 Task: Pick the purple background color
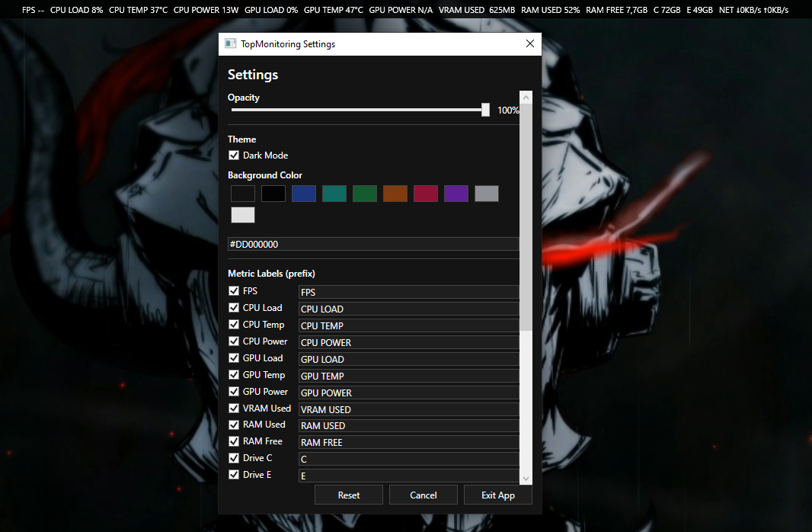tap(456, 194)
